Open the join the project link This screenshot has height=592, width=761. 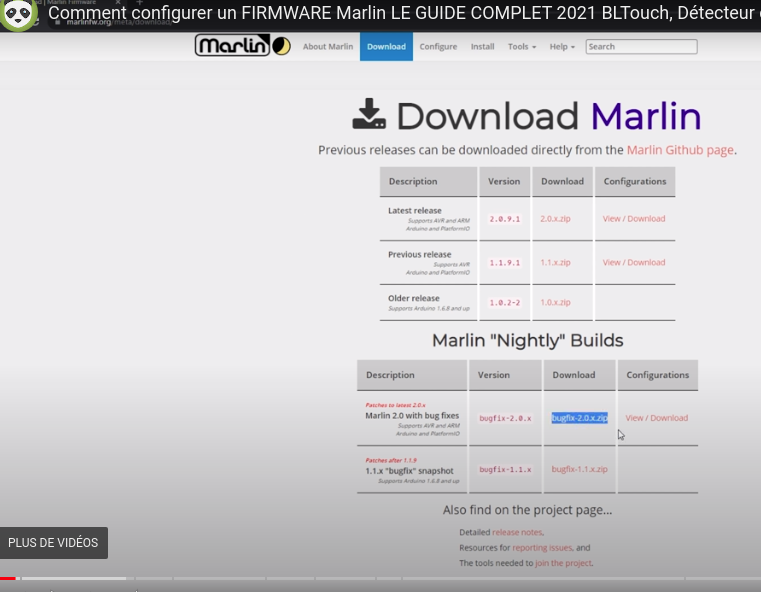(x=563, y=563)
